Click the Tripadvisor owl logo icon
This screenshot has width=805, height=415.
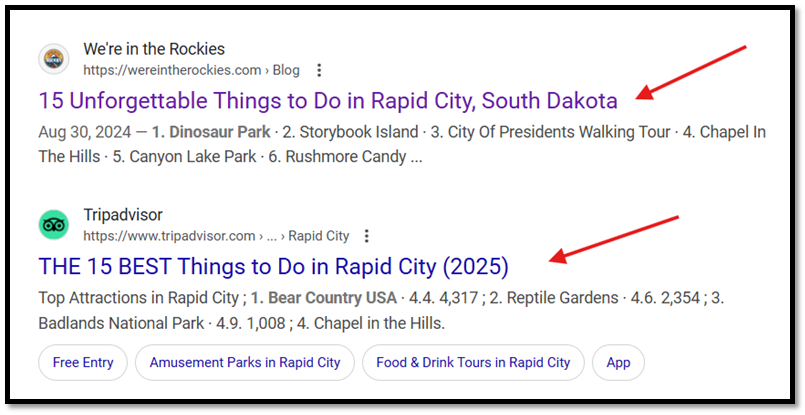tap(54, 225)
